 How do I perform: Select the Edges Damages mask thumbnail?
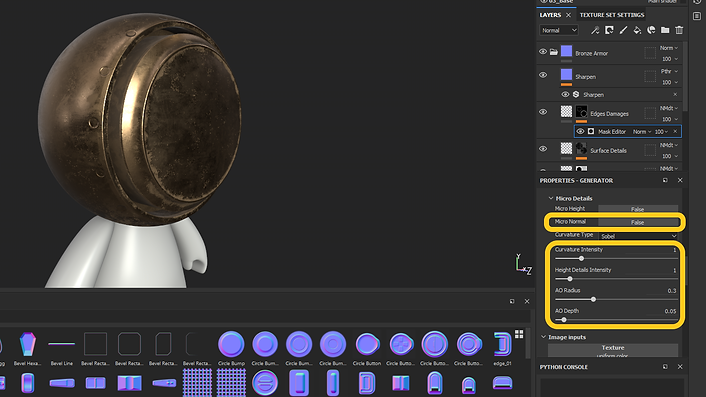pyautogui.click(x=581, y=111)
